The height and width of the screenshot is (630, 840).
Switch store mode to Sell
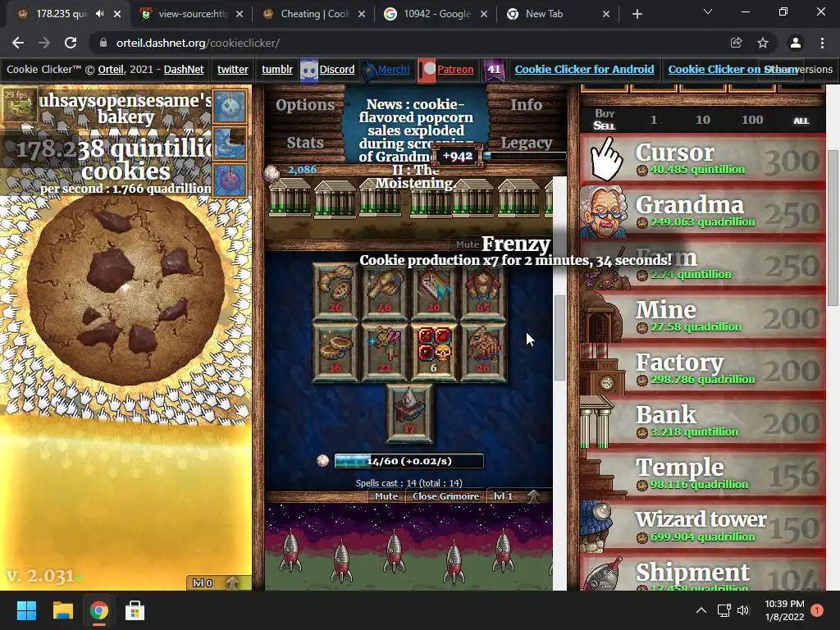[x=605, y=126]
